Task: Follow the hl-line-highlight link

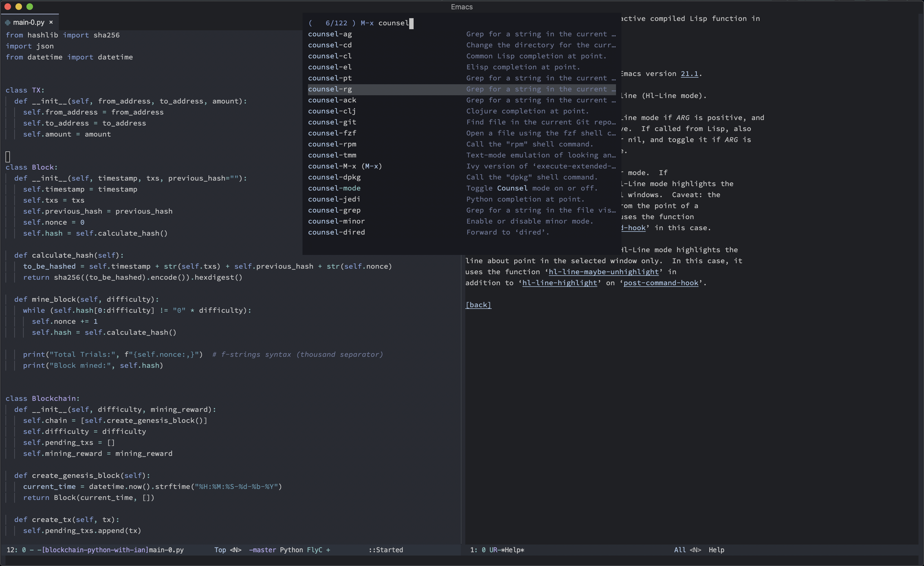Action: tap(560, 283)
